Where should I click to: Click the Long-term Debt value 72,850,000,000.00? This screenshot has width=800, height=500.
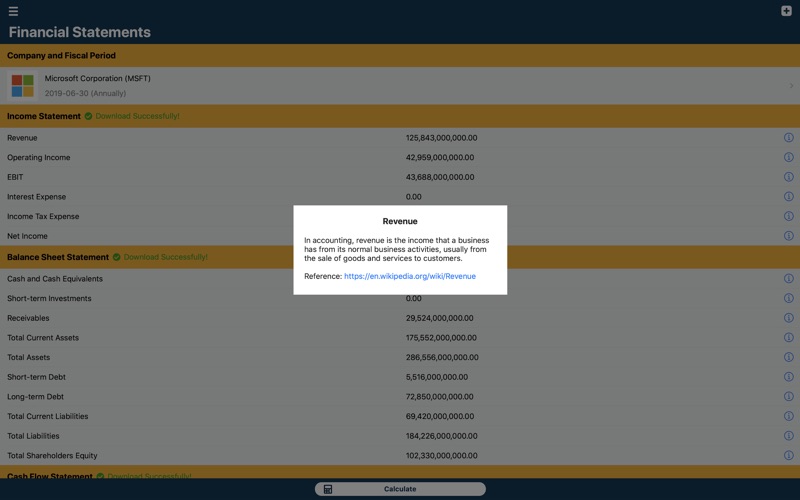coord(439,396)
